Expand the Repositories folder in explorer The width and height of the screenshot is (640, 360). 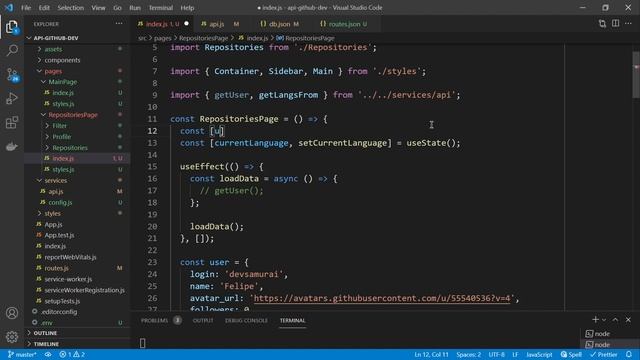[70, 148]
